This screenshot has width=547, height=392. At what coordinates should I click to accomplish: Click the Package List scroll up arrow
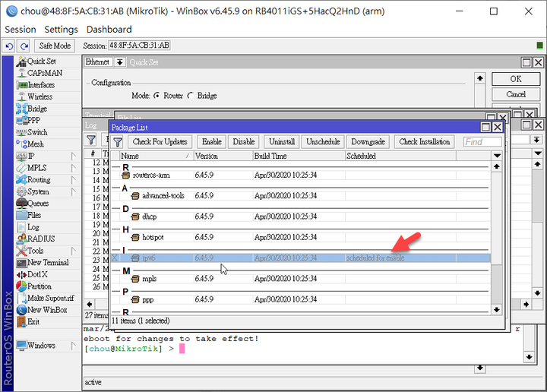[497, 166]
